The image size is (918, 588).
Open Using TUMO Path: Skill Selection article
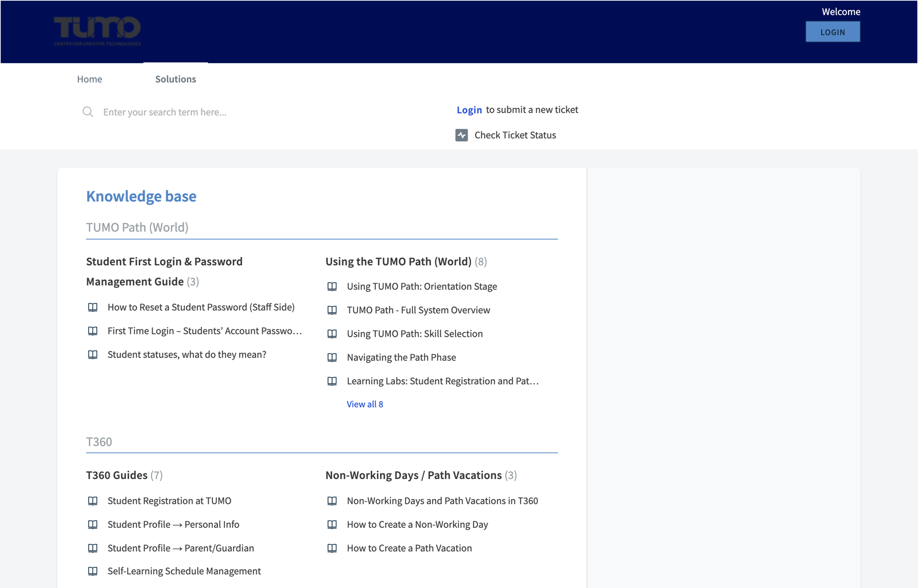[415, 334]
